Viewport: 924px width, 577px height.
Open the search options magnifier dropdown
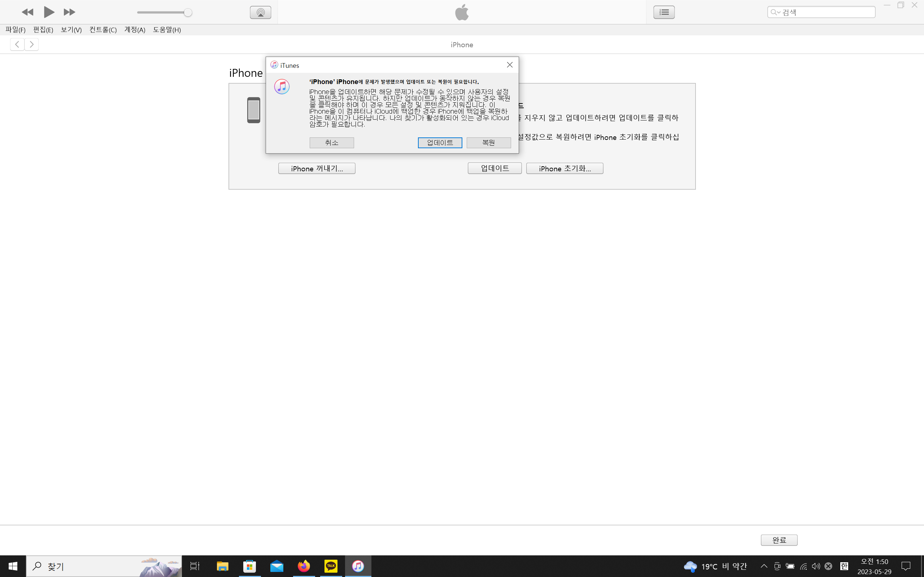click(x=775, y=12)
